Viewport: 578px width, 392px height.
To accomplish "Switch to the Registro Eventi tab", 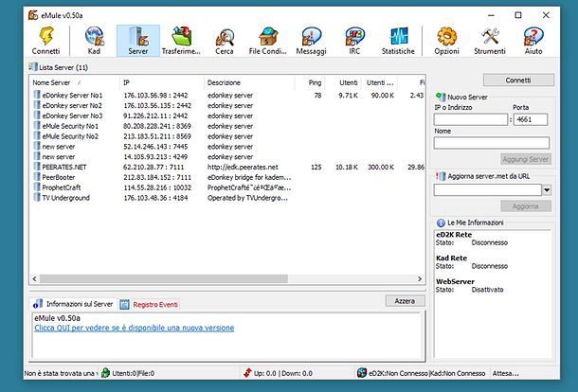I will [x=150, y=304].
